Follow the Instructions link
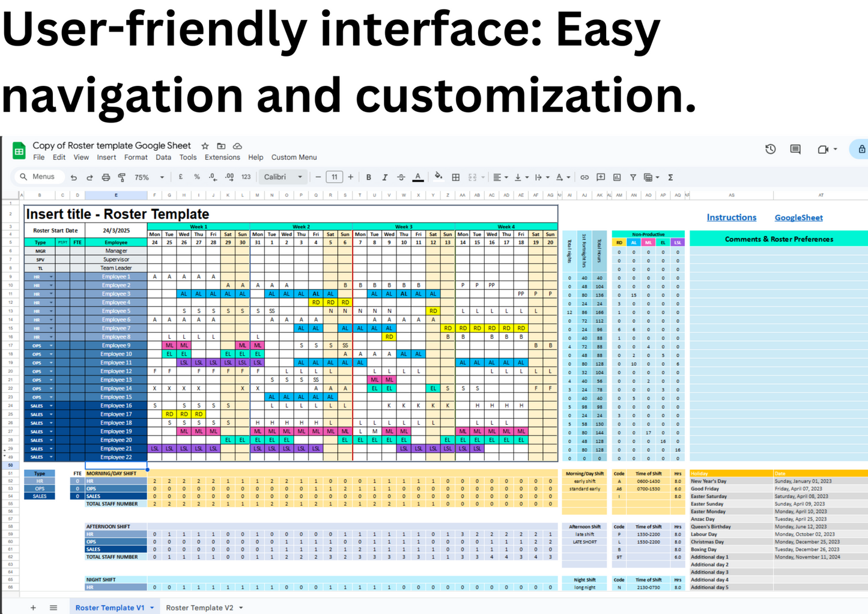 pos(731,217)
